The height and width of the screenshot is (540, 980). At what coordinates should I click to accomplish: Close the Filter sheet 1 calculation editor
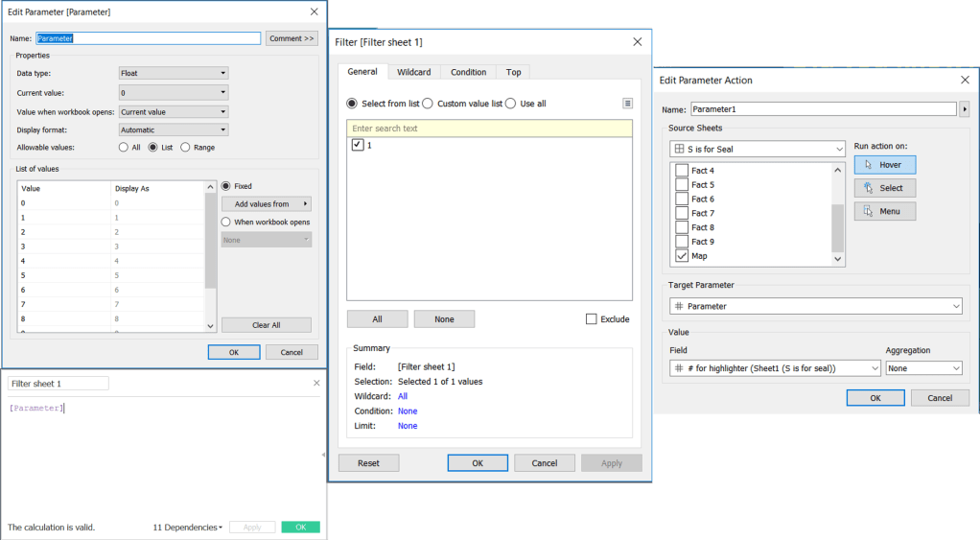coord(316,384)
